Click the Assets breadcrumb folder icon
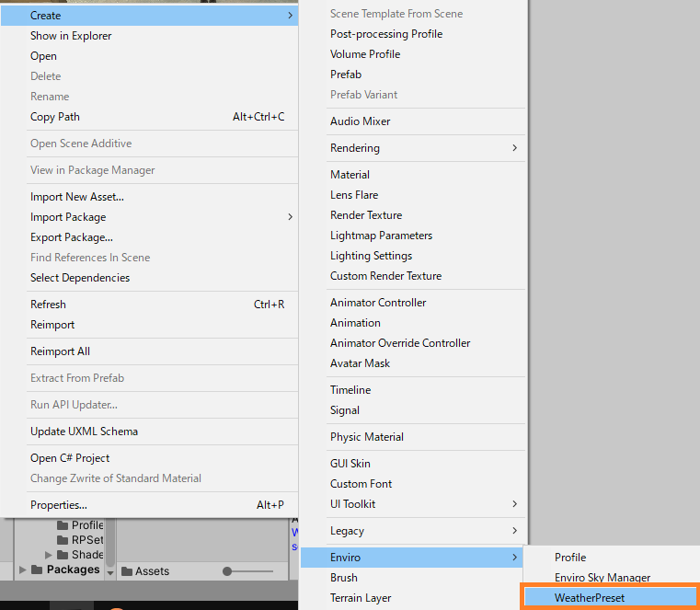The width and height of the screenshot is (700, 610). [127, 571]
